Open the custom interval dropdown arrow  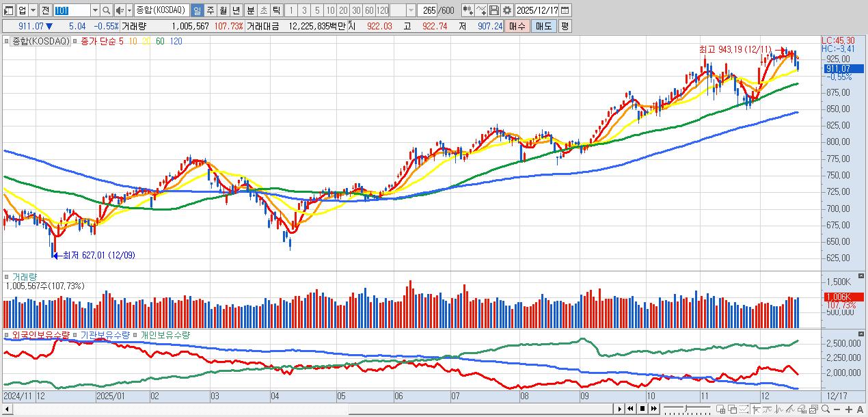point(410,11)
